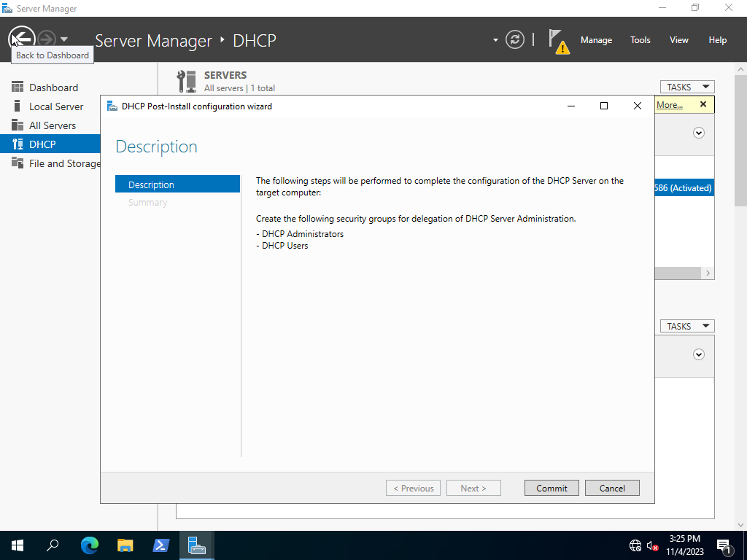
Task: Click the Cancel button in wizard
Action: click(x=612, y=488)
